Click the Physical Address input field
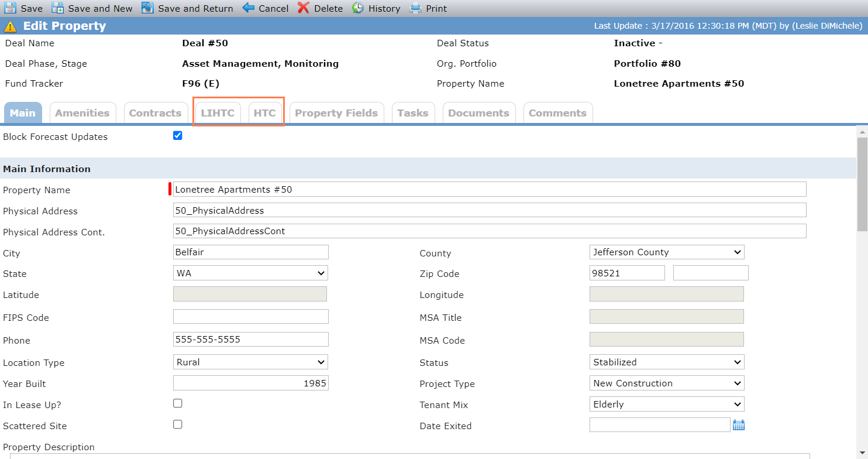The height and width of the screenshot is (459, 868). click(x=490, y=210)
